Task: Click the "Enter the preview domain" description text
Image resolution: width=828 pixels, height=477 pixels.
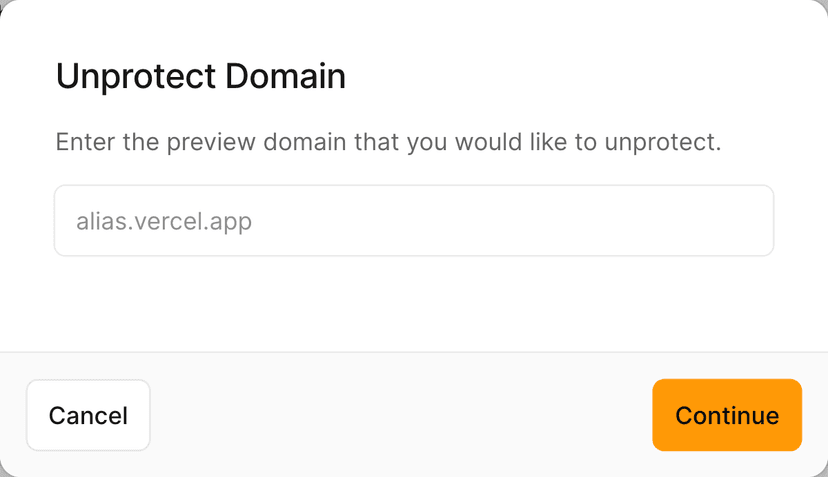Action: [388, 141]
